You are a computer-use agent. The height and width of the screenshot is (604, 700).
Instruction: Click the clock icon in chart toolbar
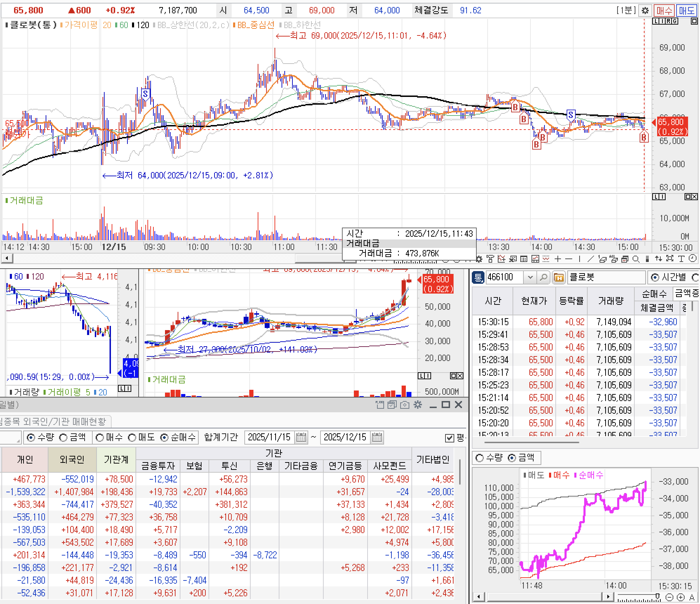[x=693, y=258]
